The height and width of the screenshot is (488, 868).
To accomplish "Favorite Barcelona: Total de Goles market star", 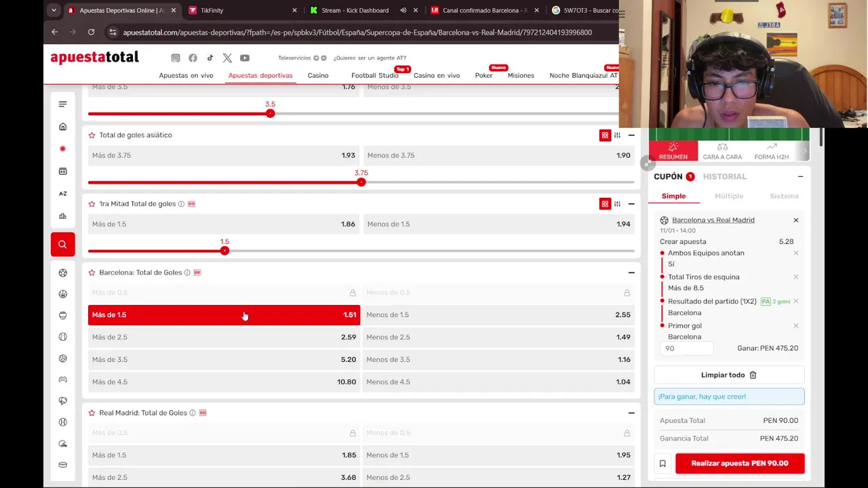I will click(92, 272).
